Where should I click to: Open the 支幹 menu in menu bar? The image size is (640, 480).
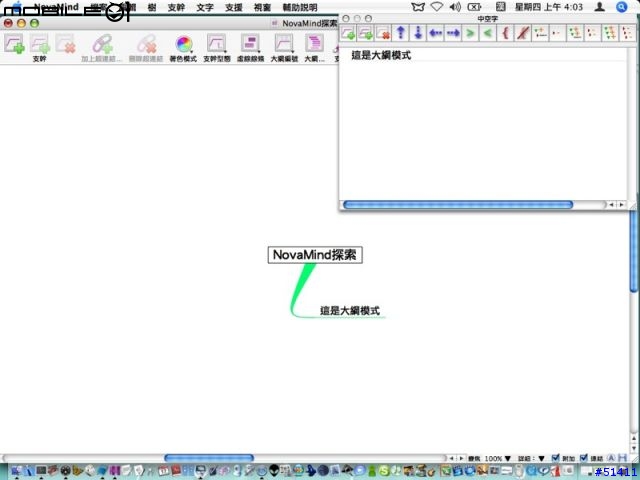point(176,7)
